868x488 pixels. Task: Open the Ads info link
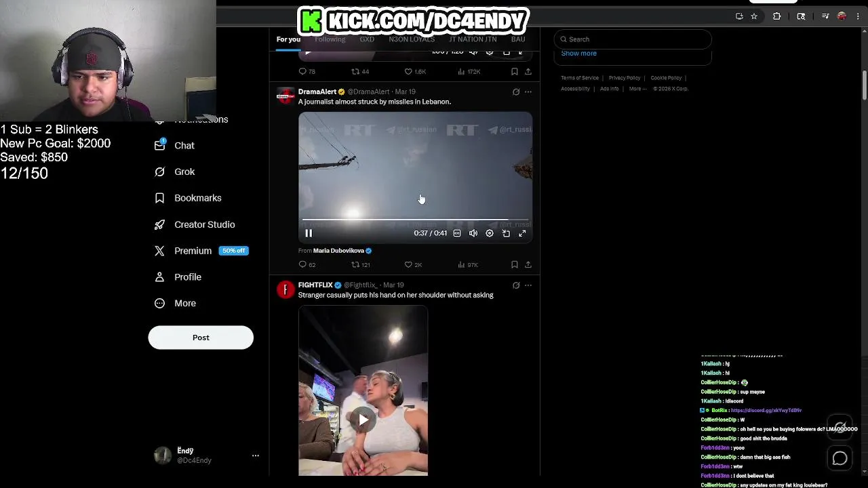609,89
